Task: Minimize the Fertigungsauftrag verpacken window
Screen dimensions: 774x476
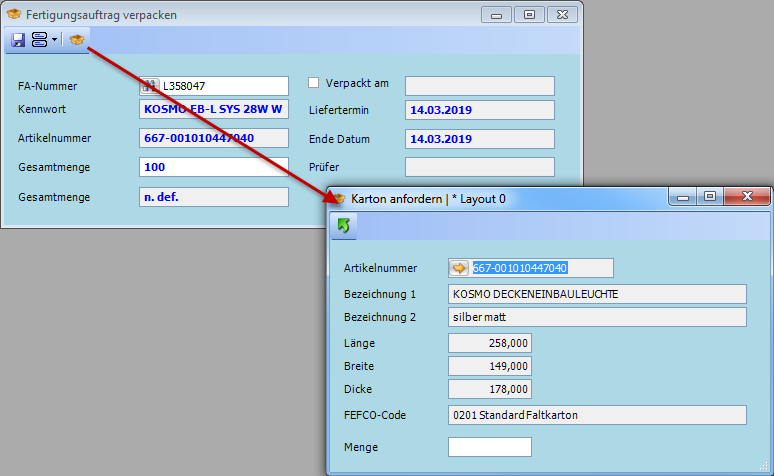Action: (x=496, y=15)
